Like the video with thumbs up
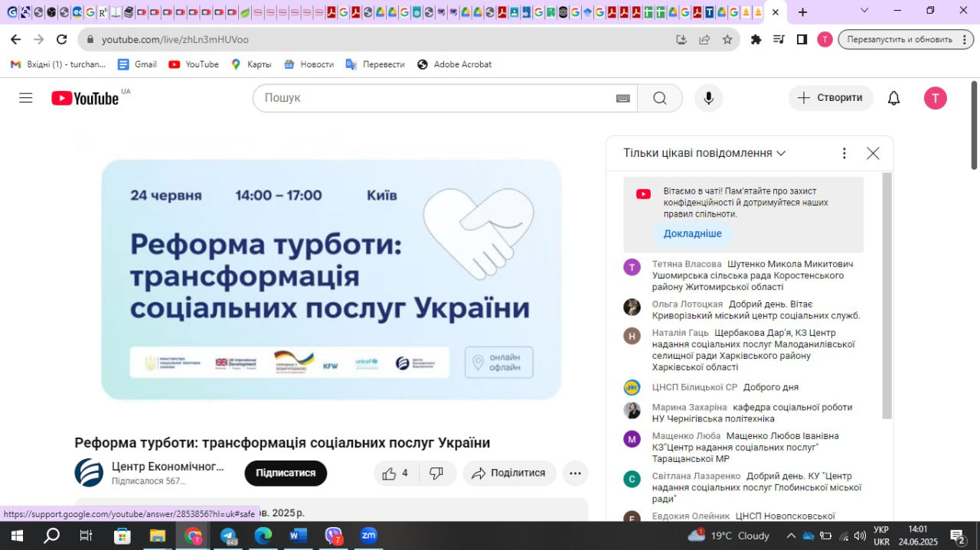 pos(395,473)
